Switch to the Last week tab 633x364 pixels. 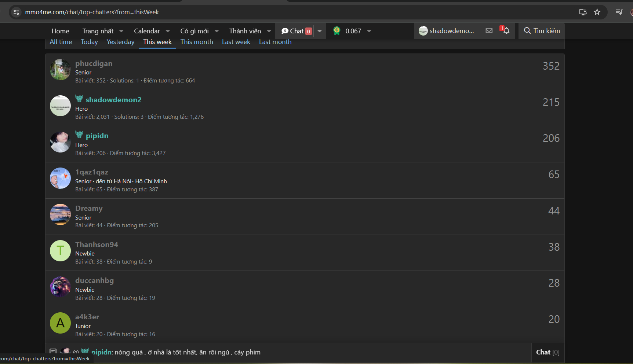[236, 42]
